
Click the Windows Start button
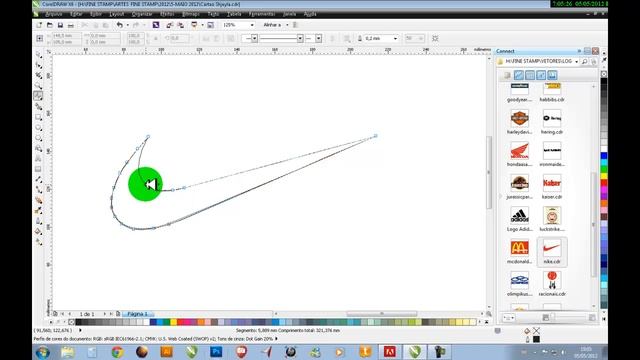coord(43,352)
